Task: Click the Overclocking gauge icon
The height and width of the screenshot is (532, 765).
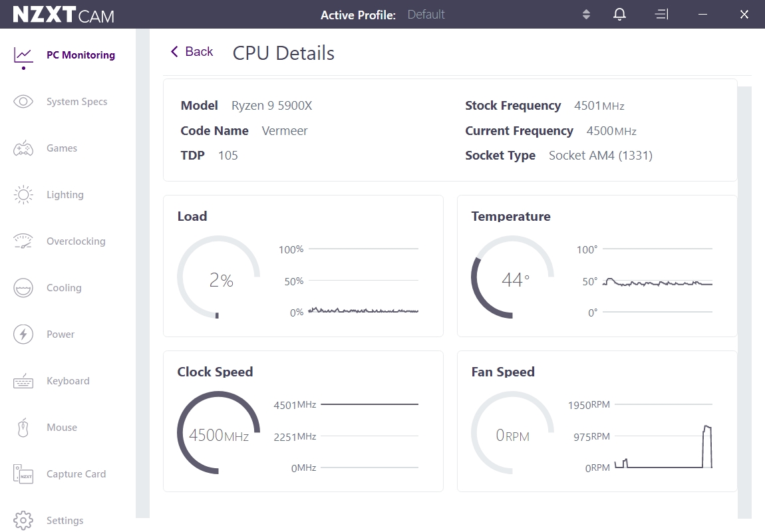Action: [x=23, y=241]
